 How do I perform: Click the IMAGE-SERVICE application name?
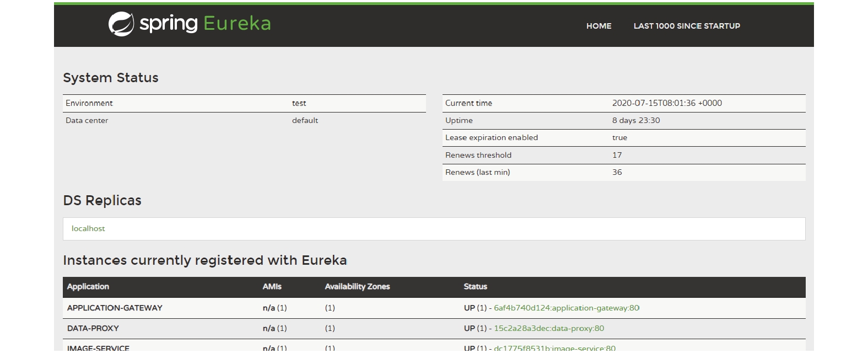(98, 348)
